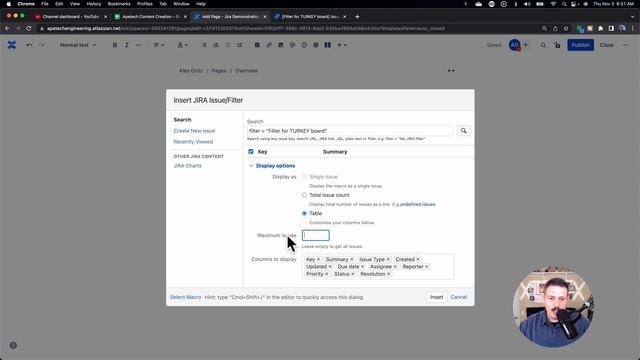
Task: Insert a bullet list
Action: 204,45
